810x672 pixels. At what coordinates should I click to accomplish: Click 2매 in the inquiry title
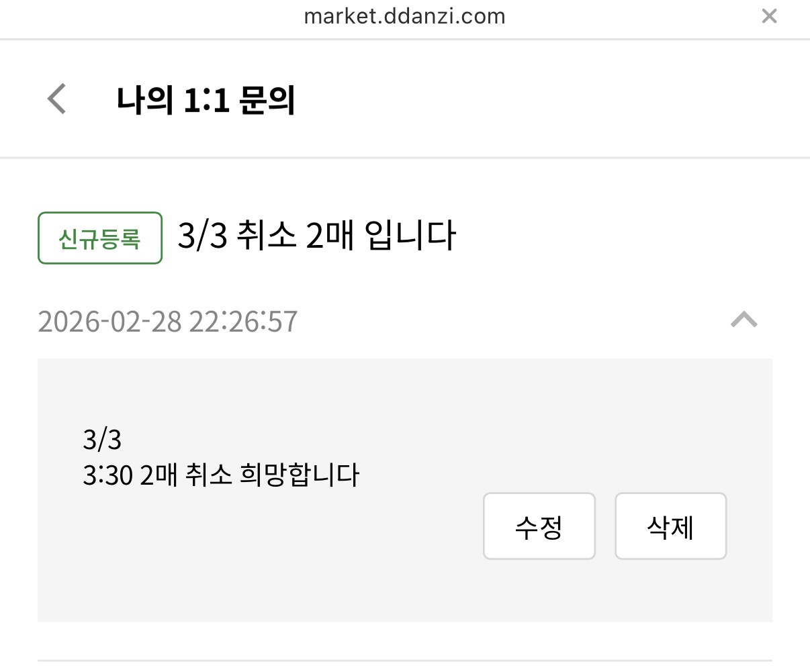point(329,236)
